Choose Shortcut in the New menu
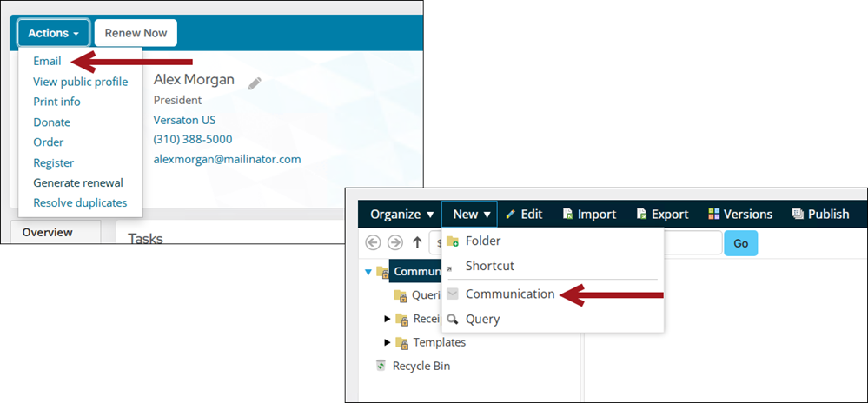Image resolution: width=868 pixels, height=403 pixels. pos(553,266)
